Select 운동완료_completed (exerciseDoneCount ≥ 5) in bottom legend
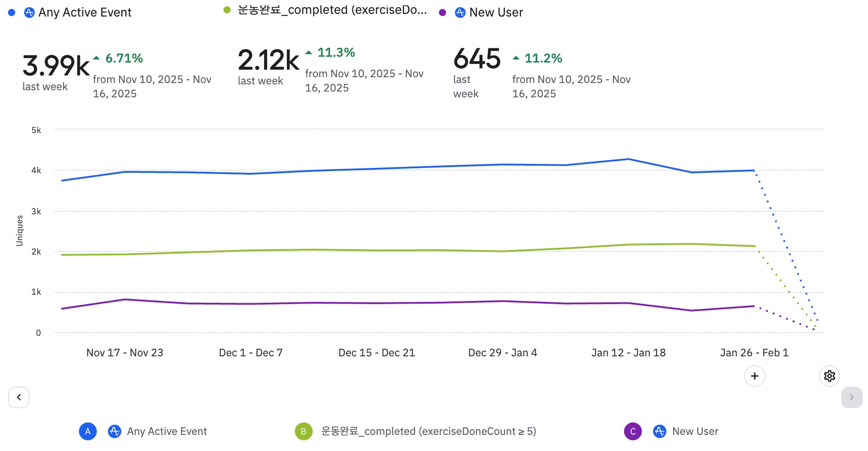The image size is (868, 451). coord(428,431)
